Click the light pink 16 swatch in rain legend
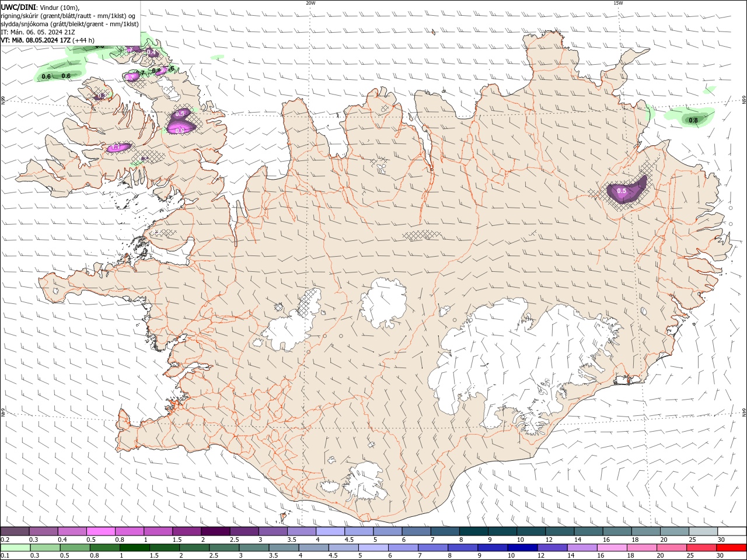747x560 pixels. (612, 548)
